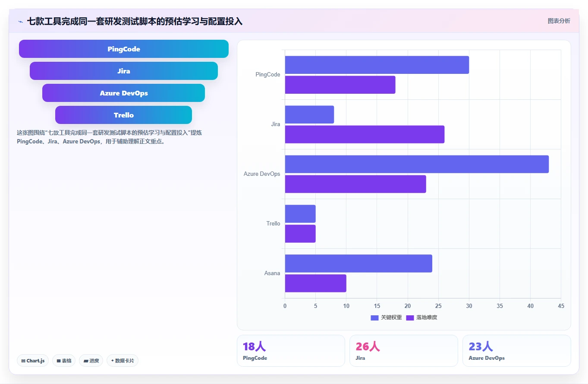Click the 关键权重 legend color box
Image resolution: width=588 pixels, height=384 pixels.
point(374,317)
